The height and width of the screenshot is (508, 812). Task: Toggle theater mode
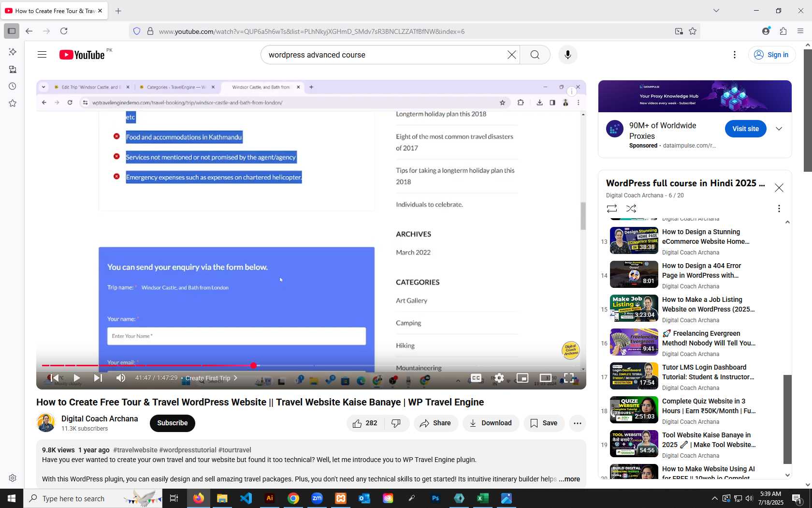point(546,378)
